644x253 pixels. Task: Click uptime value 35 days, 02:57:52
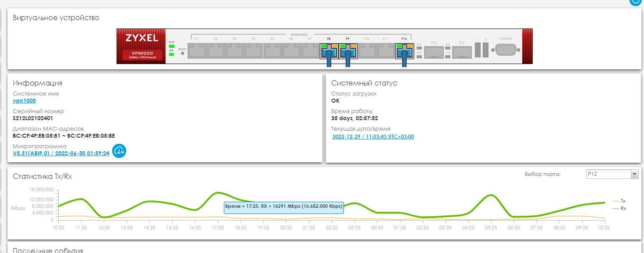[x=354, y=118]
